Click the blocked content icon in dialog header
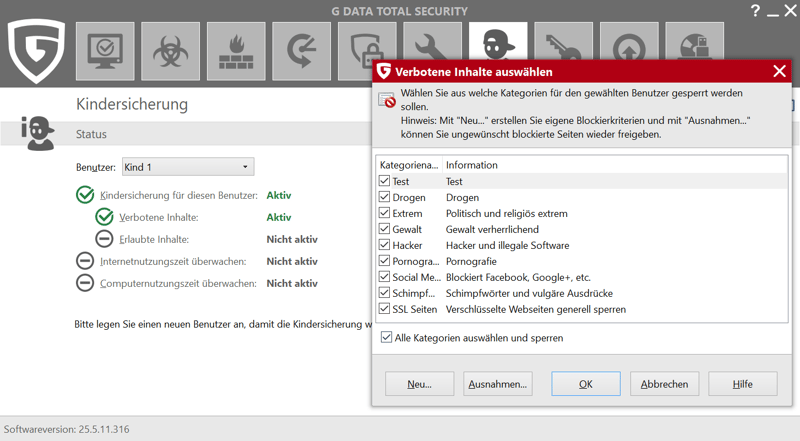This screenshot has height=441, width=800. [387, 100]
